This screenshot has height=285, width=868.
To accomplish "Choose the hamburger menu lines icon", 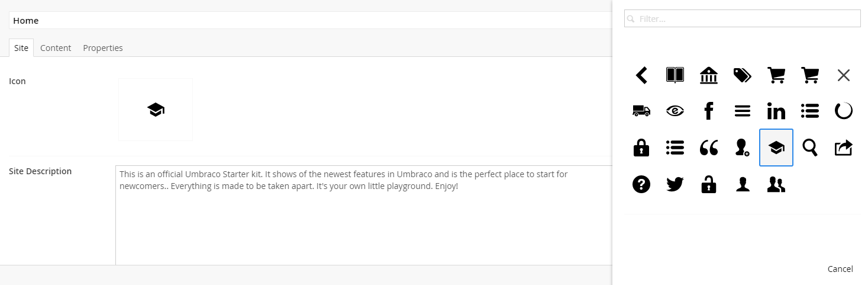I will coord(743,110).
